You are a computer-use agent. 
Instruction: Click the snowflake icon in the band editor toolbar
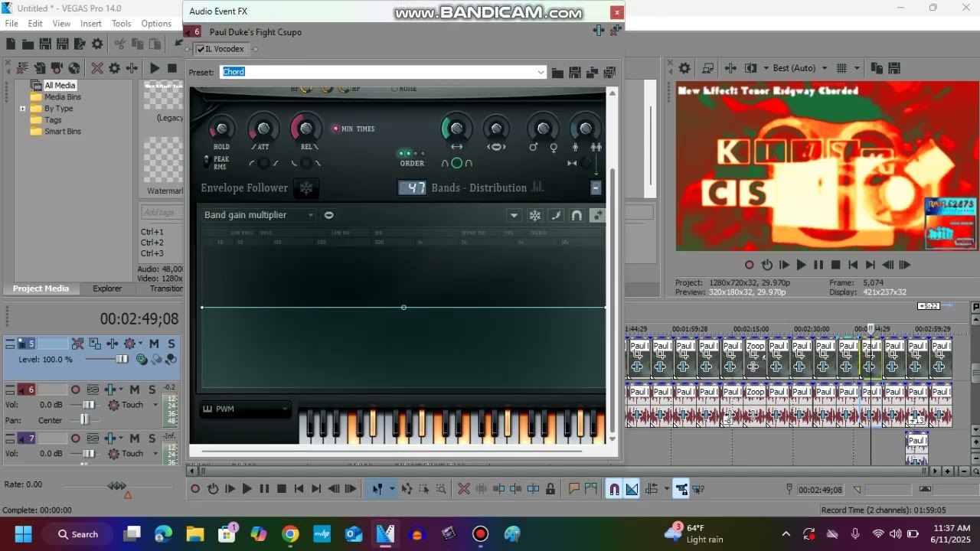535,216
